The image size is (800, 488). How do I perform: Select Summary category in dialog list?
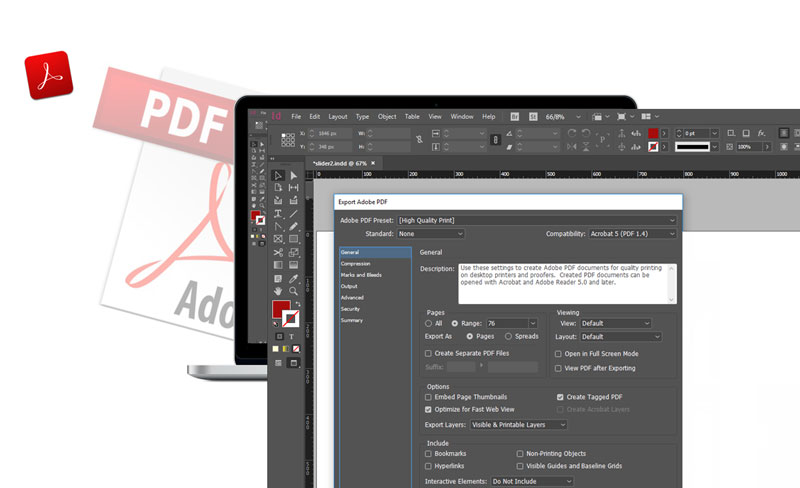[x=352, y=321]
